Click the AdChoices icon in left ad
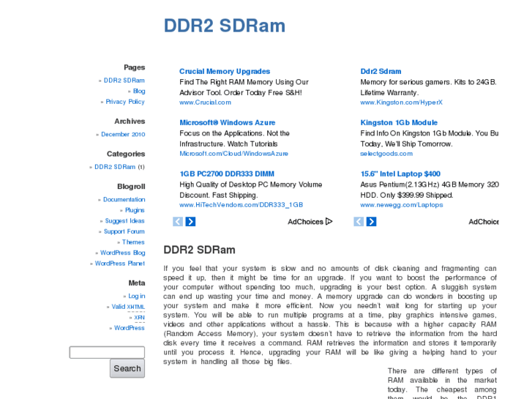This screenshot has height=399, width=532. (329, 221)
